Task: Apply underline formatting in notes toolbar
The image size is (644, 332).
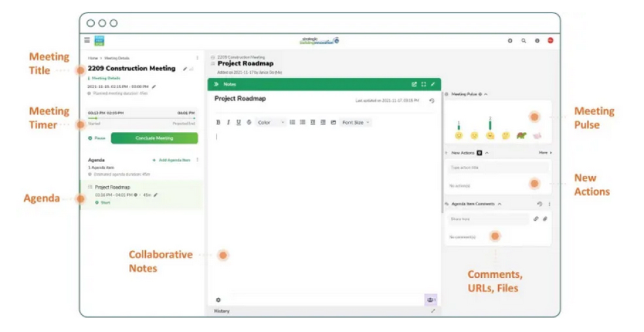Action: pyautogui.click(x=239, y=122)
